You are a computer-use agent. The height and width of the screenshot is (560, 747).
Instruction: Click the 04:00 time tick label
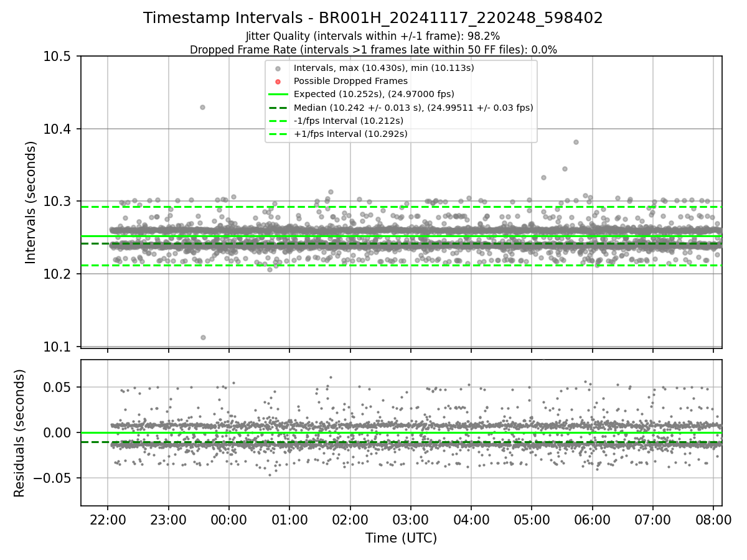click(471, 519)
